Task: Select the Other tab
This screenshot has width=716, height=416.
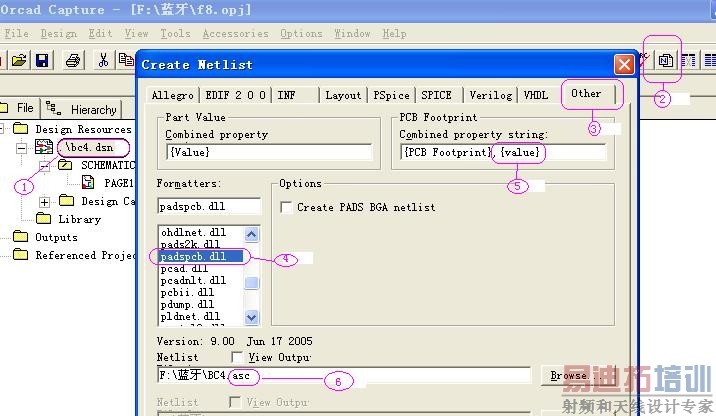Action: click(586, 93)
